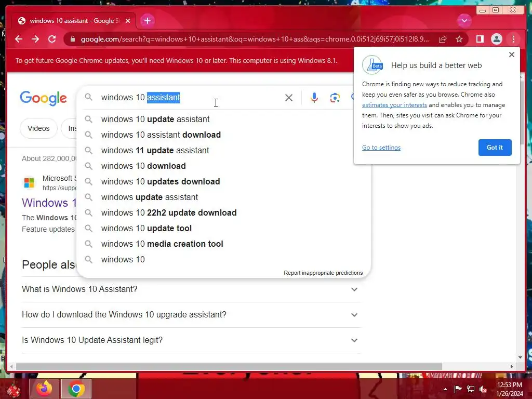Click 'Report inappropriate predictions'
The width and height of the screenshot is (532, 399).
tap(323, 273)
